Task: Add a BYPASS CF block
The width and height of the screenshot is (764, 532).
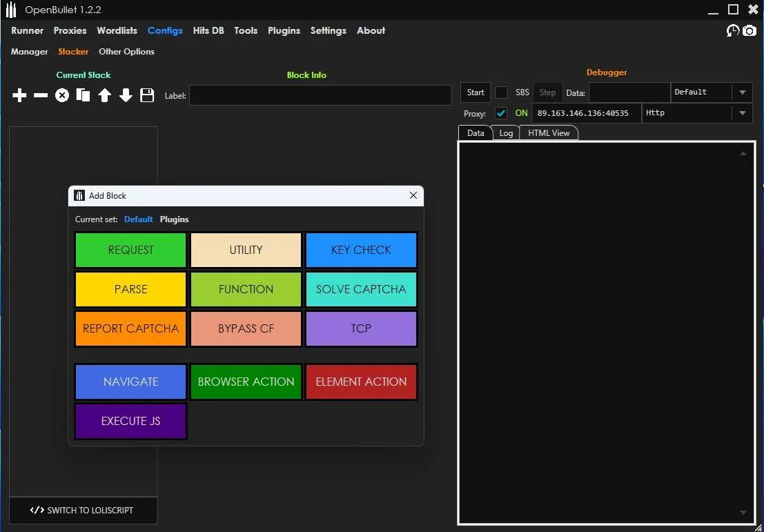Action: (x=246, y=329)
